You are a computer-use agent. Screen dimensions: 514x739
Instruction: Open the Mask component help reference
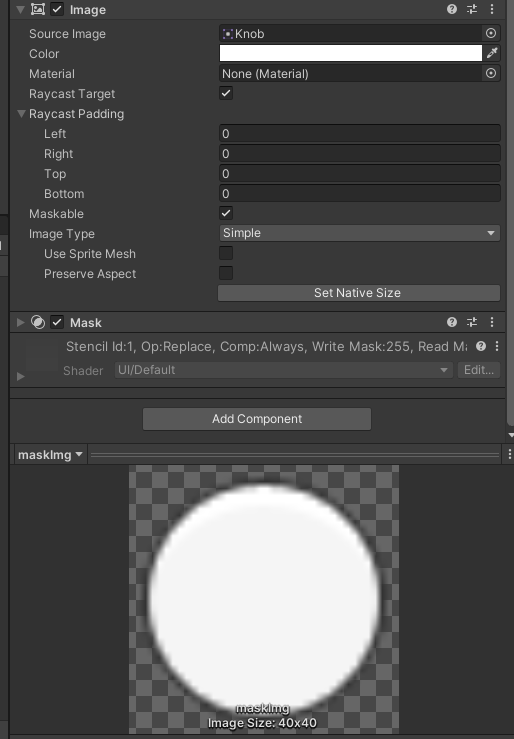(x=452, y=322)
